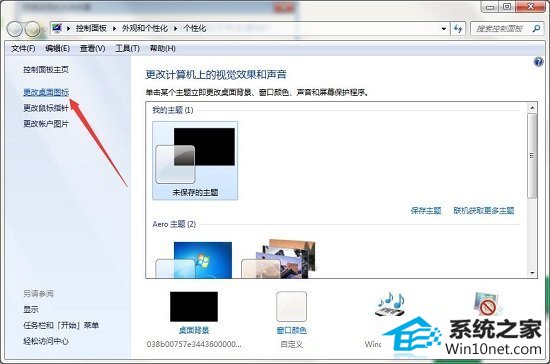The image size is (550, 364).
Task: Open the 工具(T) menu
Action: (x=128, y=48)
